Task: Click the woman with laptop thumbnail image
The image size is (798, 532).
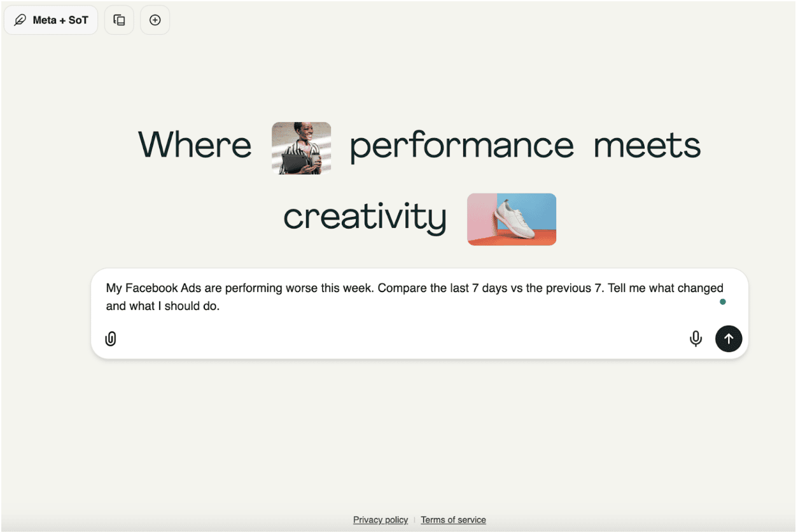Action: [301, 148]
